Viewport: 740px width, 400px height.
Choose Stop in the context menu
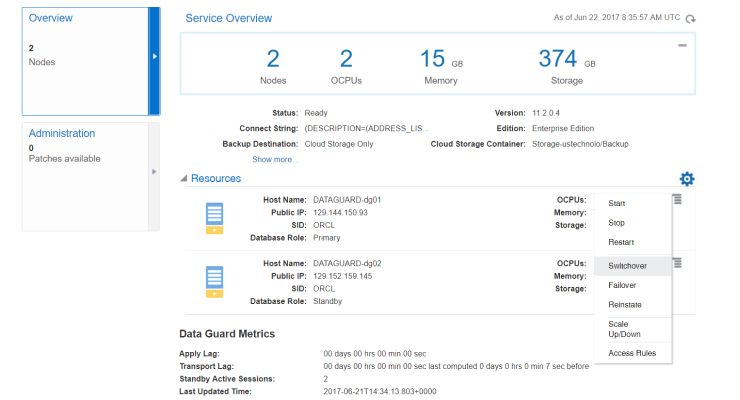click(x=616, y=223)
